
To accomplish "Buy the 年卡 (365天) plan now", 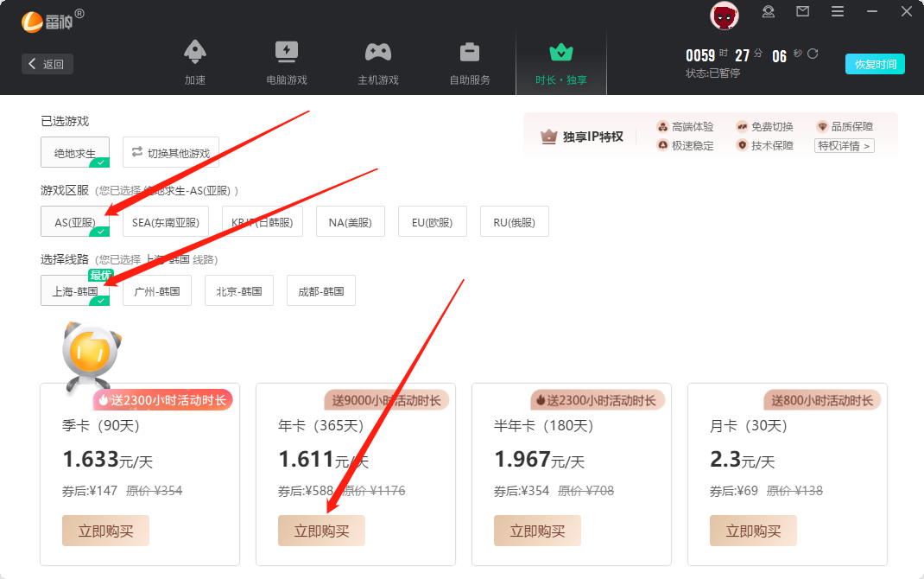I will (x=321, y=531).
